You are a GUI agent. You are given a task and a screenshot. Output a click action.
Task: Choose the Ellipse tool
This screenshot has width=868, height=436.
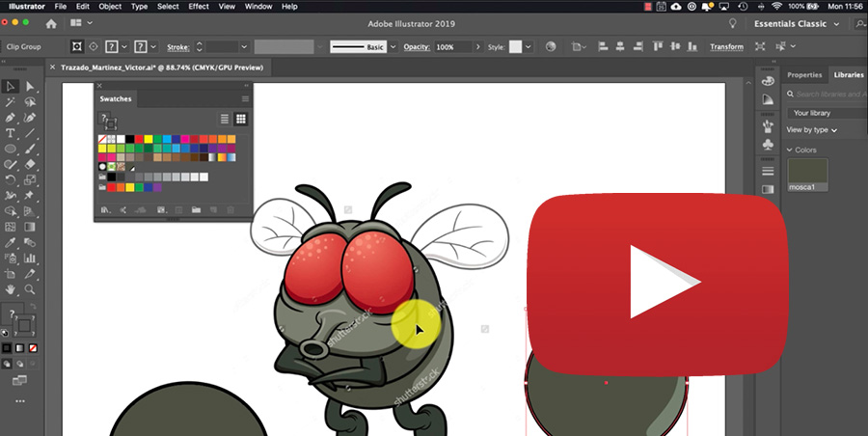point(10,149)
